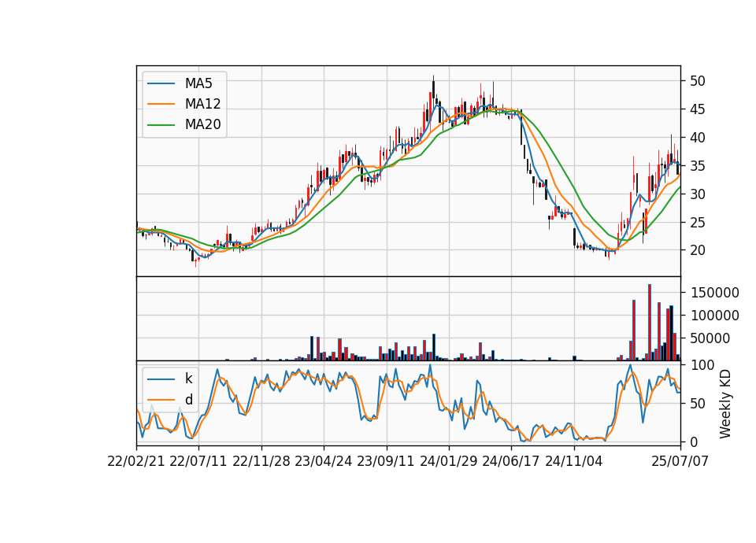Click the blue MA5 legend line sample
Screen dimensions: 756x543
(x=161, y=83)
